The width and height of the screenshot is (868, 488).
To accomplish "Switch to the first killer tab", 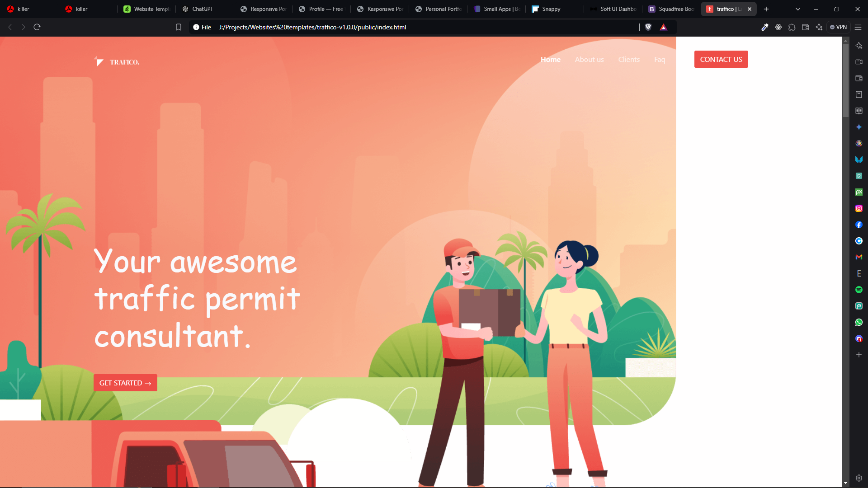I will (29, 9).
